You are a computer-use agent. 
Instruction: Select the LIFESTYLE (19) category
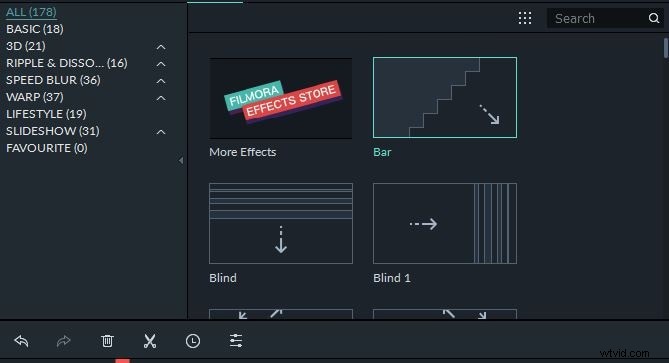pyautogui.click(x=46, y=114)
